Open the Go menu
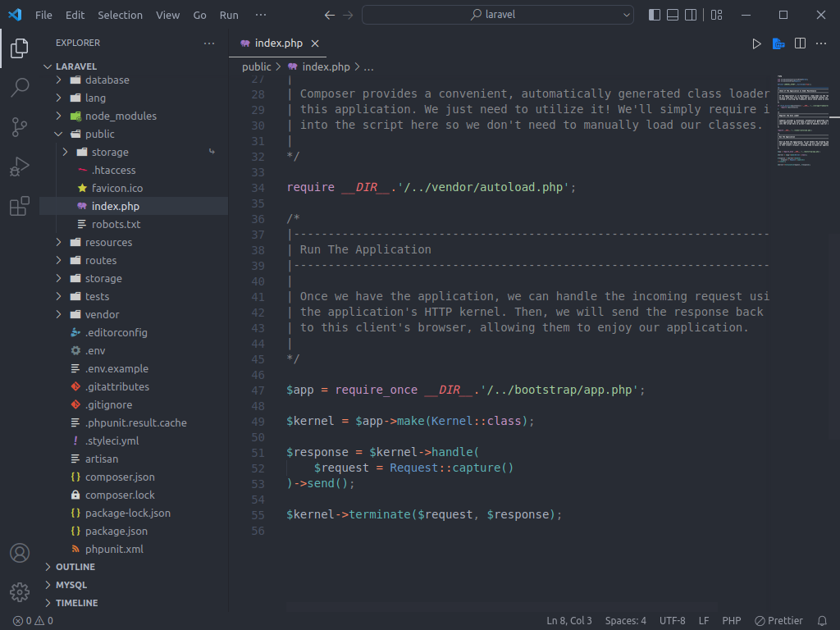 [x=200, y=15]
